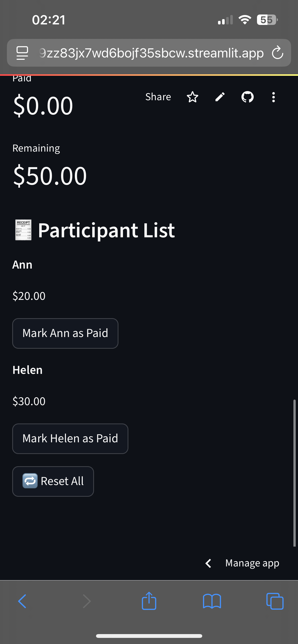Screen dimensions: 298x644
Task: Mark Helen as Paid
Action: tap(70, 438)
